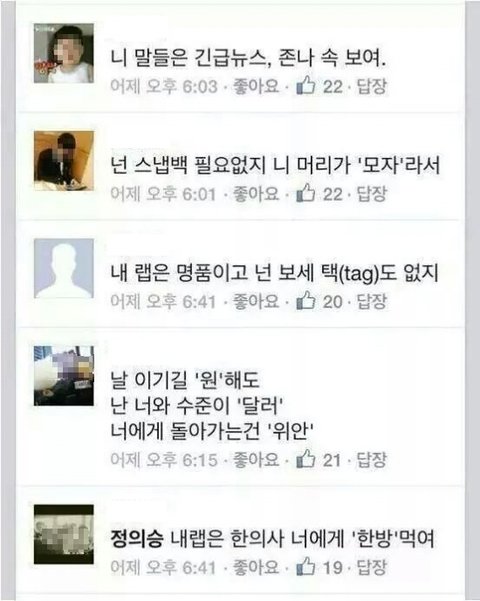Click 좋아요 on 정의승's comment
This screenshot has width=480, height=601.
coord(256,567)
